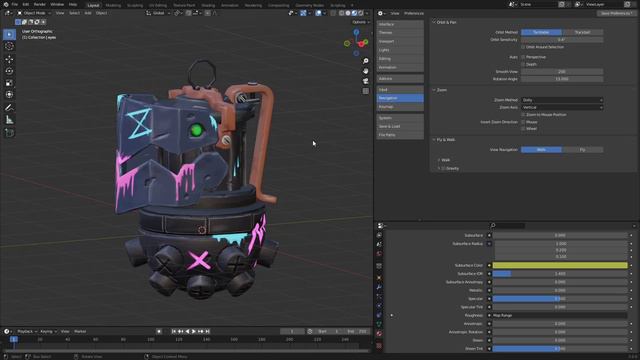
Task: Open the File menu
Action: coord(15,4)
